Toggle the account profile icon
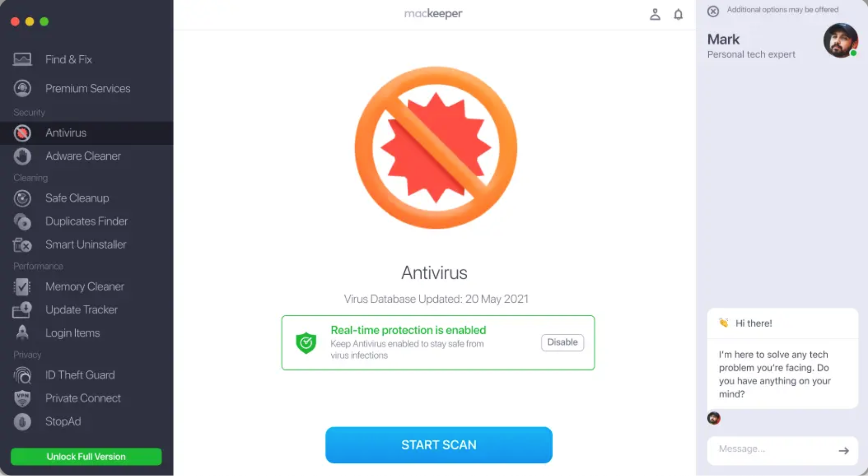The image size is (868, 476). click(x=654, y=14)
